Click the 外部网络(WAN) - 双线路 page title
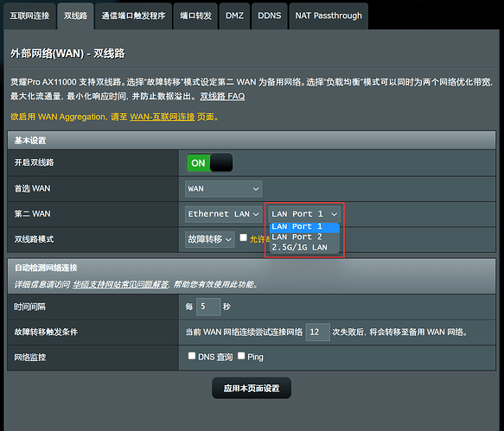The height and width of the screenshot is (431, 504). (67, 54)
